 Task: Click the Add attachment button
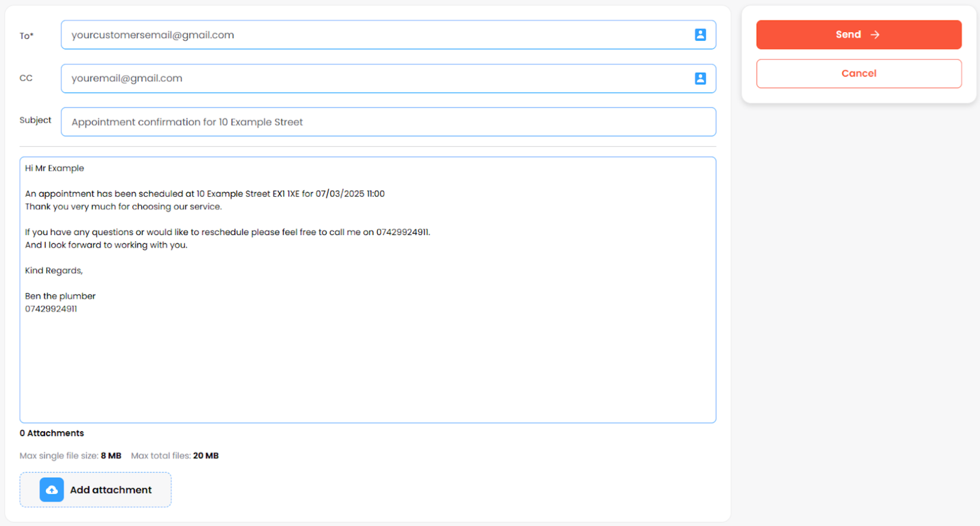click(x=96, y=490)
